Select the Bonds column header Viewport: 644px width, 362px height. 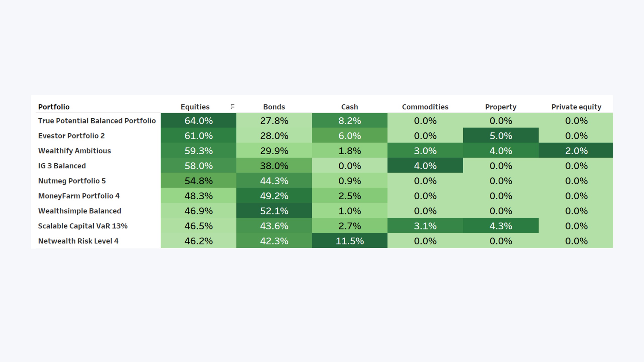point(274,107)
